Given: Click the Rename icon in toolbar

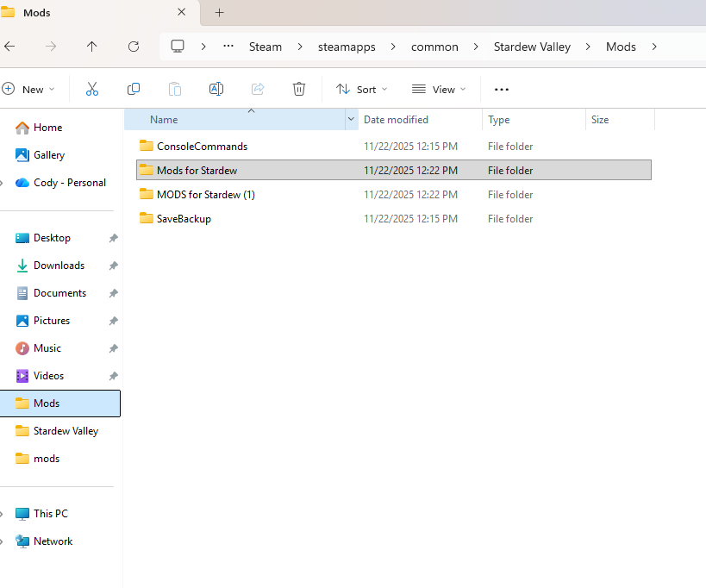Looking at the screenshot, I should [x=216, y=89].
